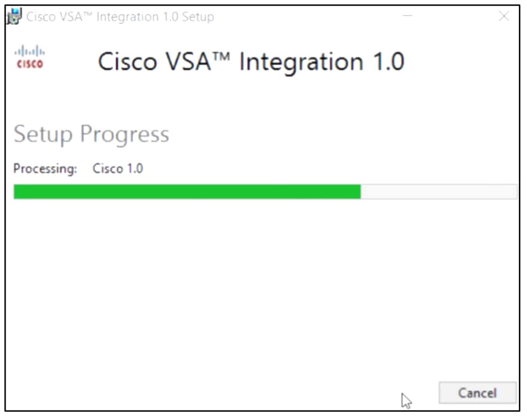Minimize the setup window
This screenshot has height=420, width=527.
(408, 16)
